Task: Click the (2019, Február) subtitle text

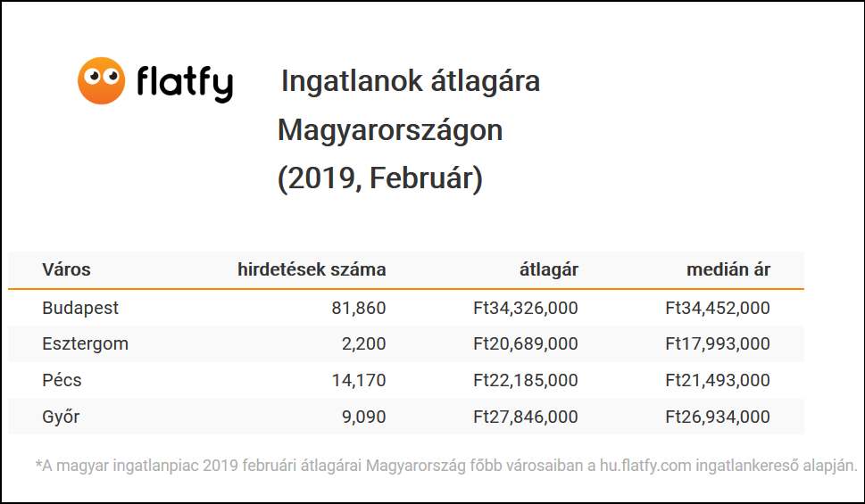Action: coord(380,178)
